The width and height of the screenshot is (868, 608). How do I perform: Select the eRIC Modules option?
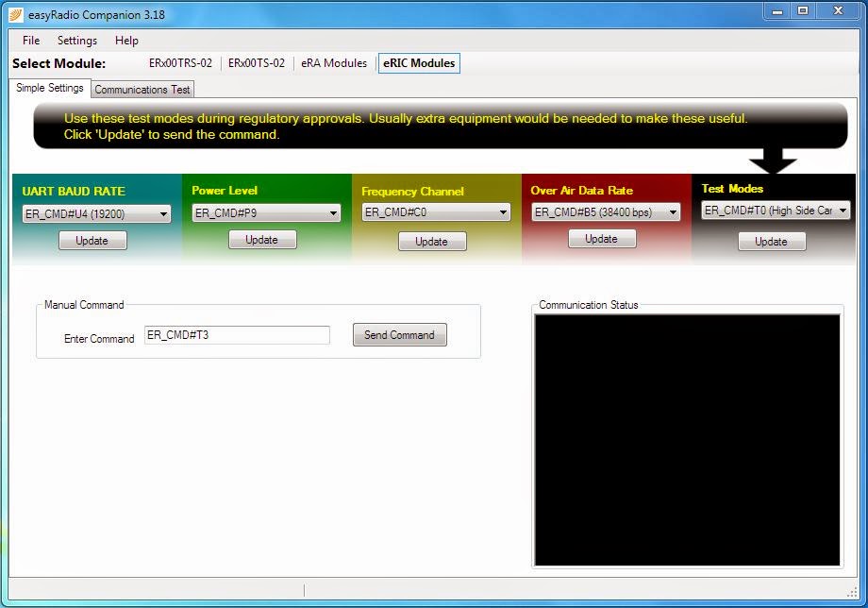[x=419, y=63]
